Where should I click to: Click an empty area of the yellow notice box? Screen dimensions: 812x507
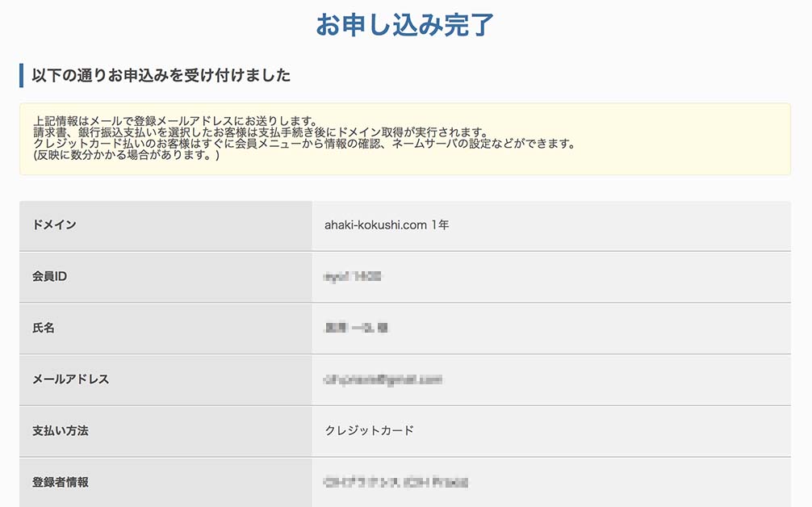pyautogui.click(x=686, y=157)
